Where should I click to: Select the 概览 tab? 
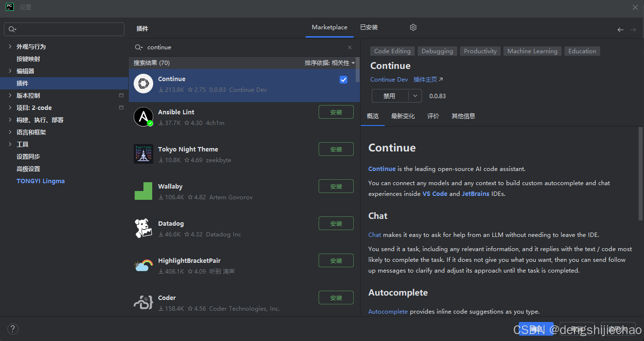tap(373, 116)
